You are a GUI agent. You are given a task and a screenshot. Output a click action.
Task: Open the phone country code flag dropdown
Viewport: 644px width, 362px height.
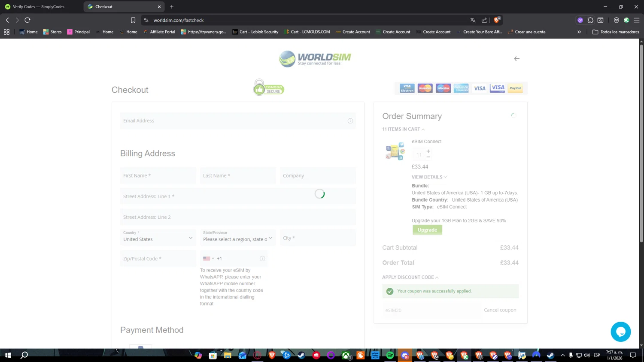pyautogui.click(x=209, y=259)
